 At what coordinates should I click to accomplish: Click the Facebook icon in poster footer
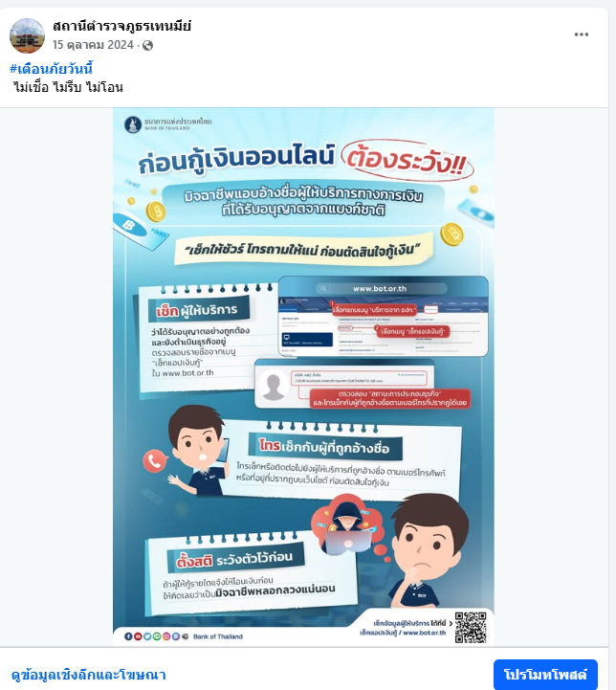[128, 636]
